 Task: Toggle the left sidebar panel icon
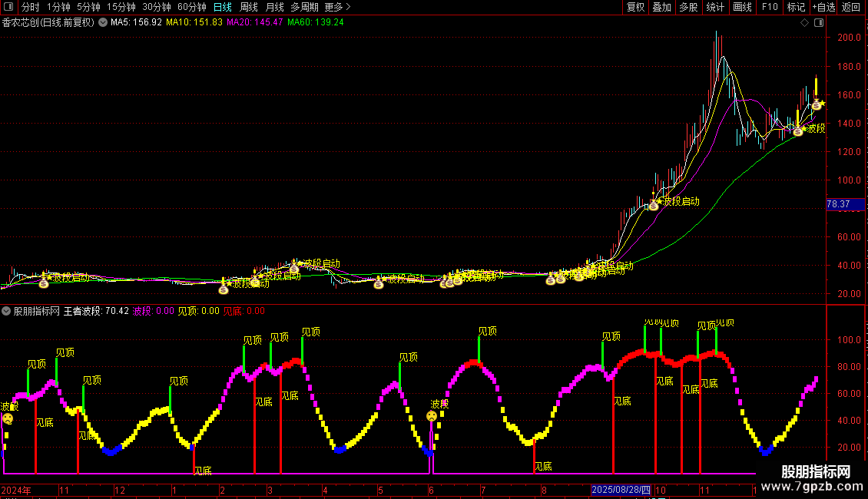[9, 7]
